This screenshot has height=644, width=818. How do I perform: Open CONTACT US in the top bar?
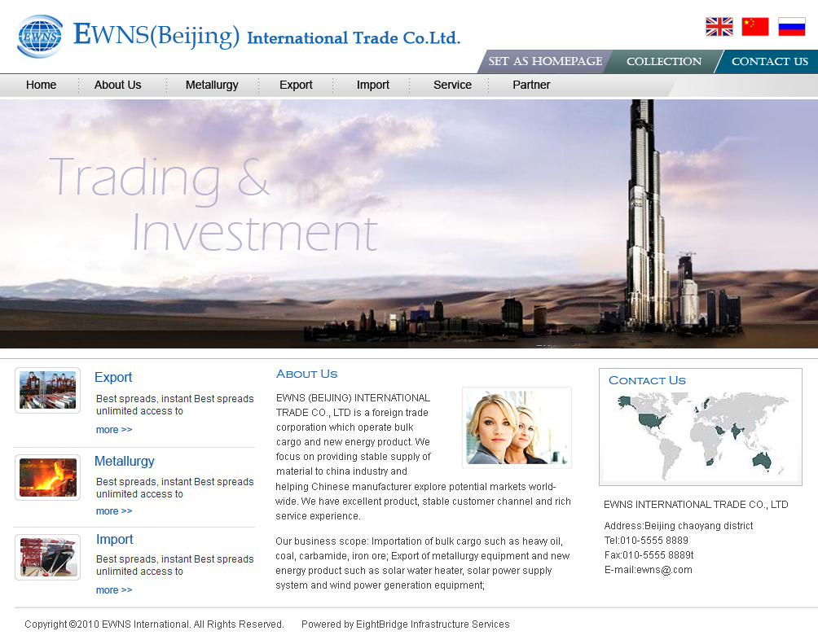pos(769,62)
